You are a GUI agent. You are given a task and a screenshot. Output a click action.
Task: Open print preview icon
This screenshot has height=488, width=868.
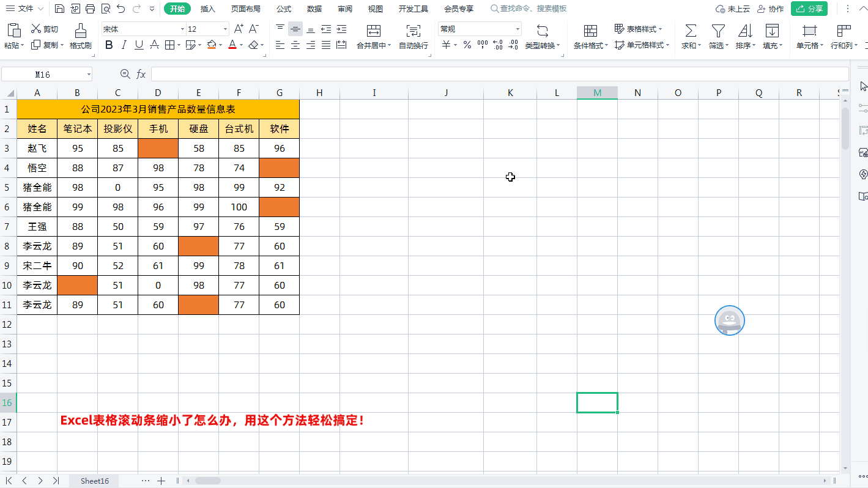point(105,9)
